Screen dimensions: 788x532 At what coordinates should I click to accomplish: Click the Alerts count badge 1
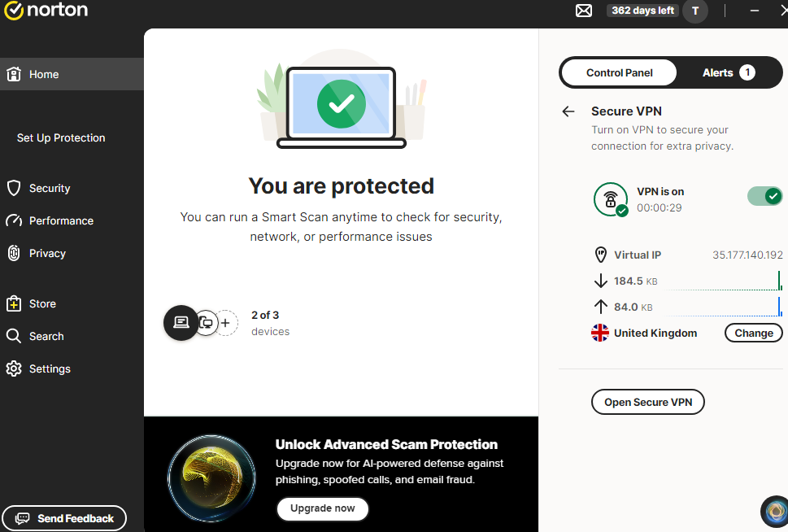pyautogui.click(x=747, y=73)
